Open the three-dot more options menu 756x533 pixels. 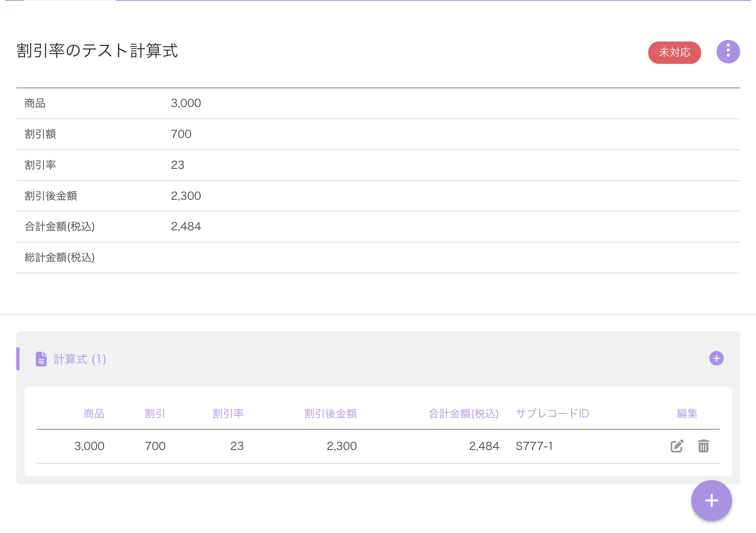(x=728, y=52)
